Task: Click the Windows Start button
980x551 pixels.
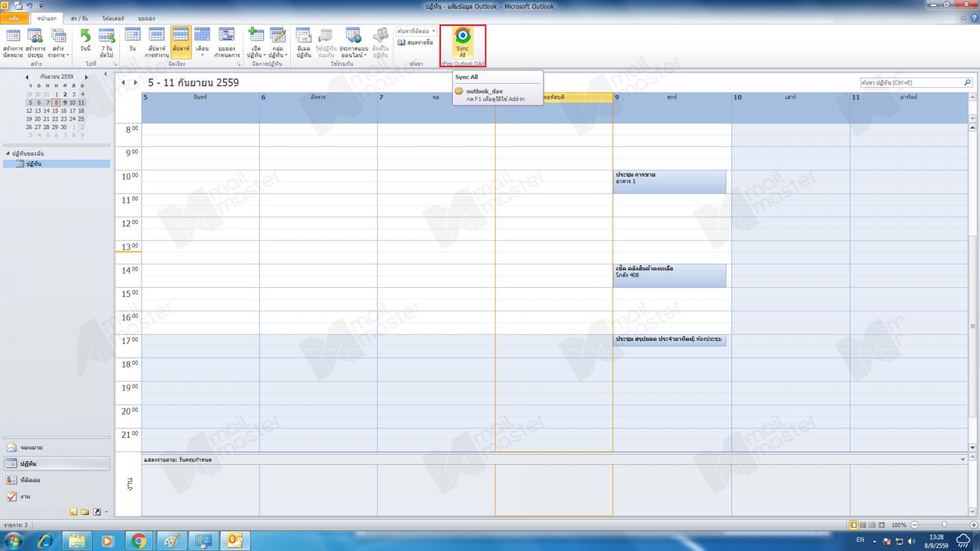Action: tap(13, 541)
